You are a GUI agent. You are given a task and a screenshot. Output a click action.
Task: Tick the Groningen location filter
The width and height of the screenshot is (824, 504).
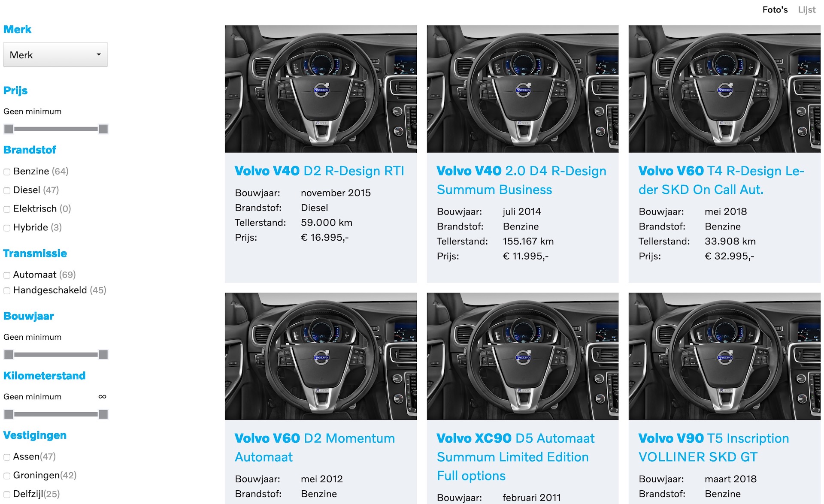click(7, 476)
